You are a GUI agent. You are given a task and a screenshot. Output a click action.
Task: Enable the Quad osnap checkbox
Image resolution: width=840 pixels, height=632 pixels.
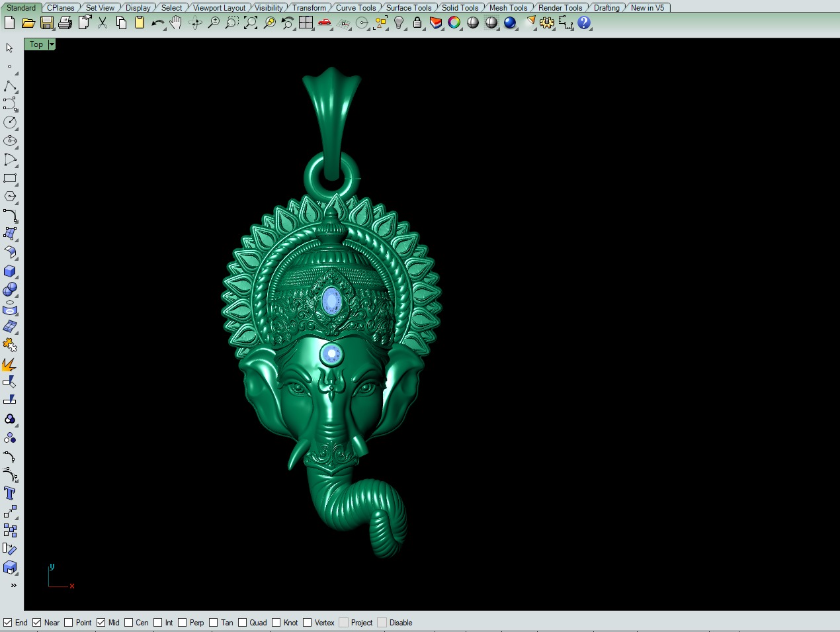tap(243, 623)
